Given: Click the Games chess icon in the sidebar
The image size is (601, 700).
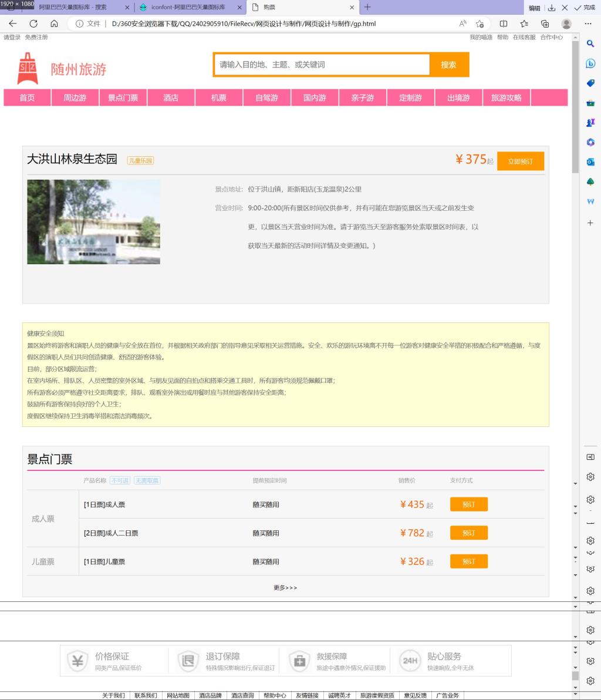Looking at the screenshot, I should 590,123.
